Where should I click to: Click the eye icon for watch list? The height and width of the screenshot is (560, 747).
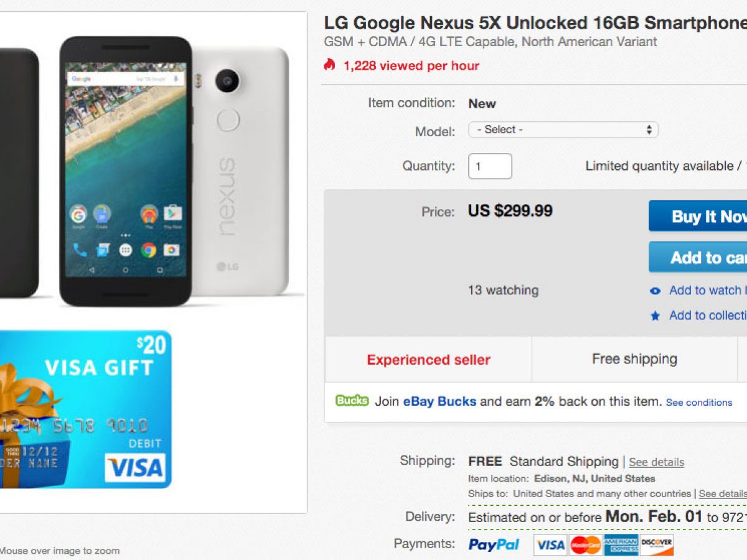[655, 291]
